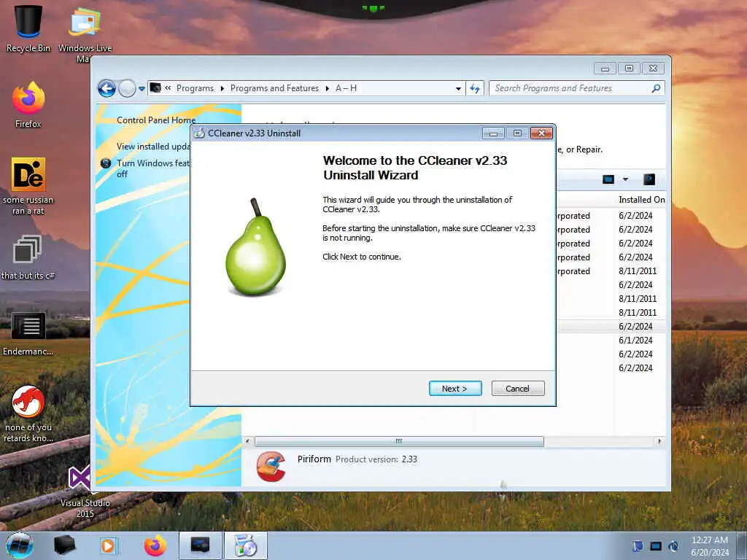Screen dimensions: 747x560
Task: Select the first row dated 8/11/2011
Action: (x=611, y=271)
